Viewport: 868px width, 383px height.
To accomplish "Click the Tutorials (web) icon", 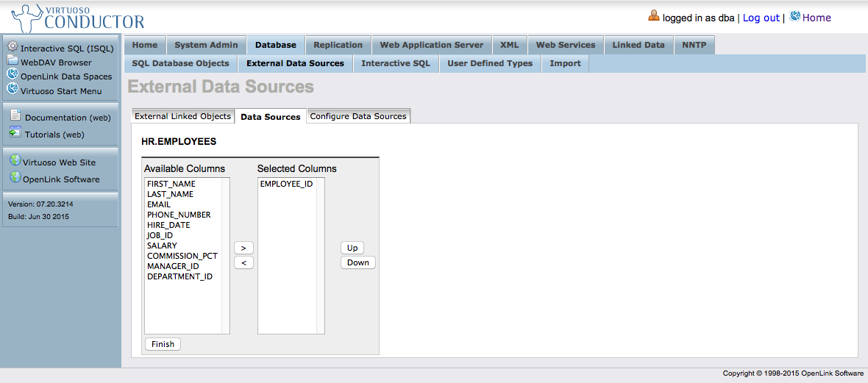I will pyautogui.click(x=15, y=133).
